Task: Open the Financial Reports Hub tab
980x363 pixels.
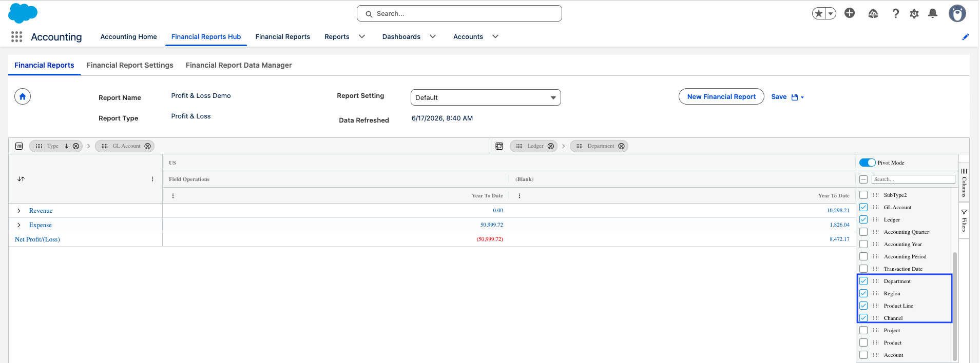Action: coord(206,36)
